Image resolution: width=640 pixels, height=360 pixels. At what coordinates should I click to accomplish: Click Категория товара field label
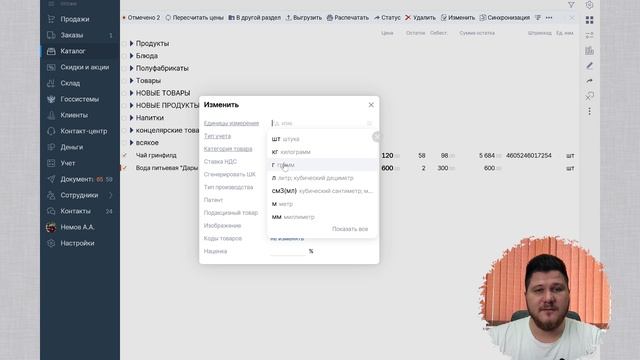click(228, 149)
